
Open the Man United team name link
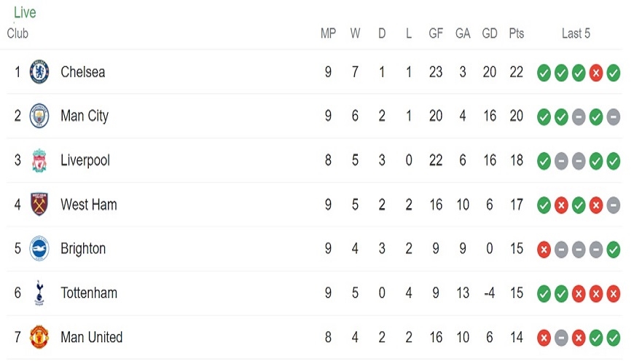pos(91,337)
